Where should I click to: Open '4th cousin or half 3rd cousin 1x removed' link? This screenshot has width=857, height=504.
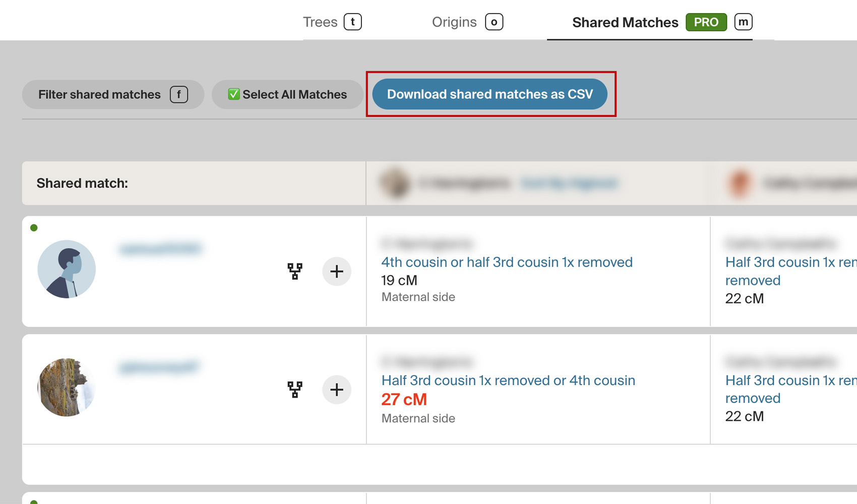click(507, 262)
